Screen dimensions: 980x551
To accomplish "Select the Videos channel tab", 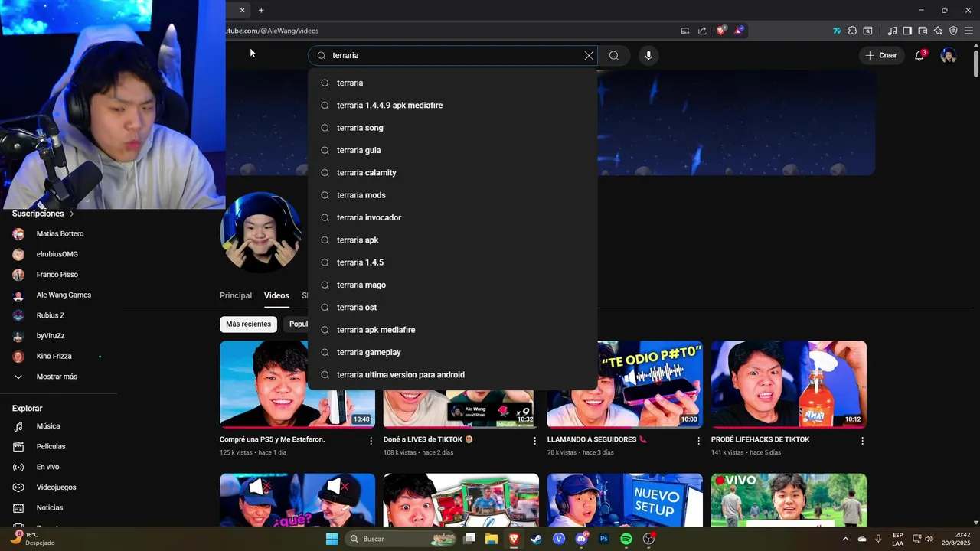I will click(x=276, y=295).
